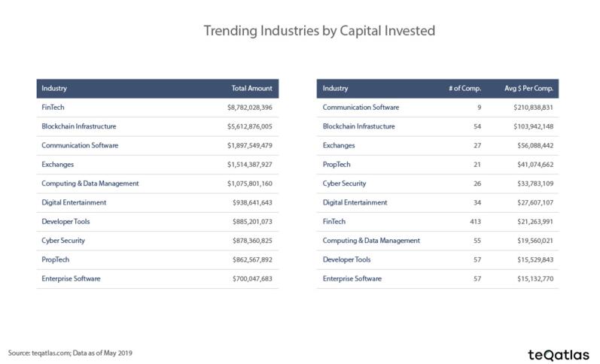The image size is (600, 364).
Task: Click the FinTech 413 companies value
Action: [x=475, y=222]
